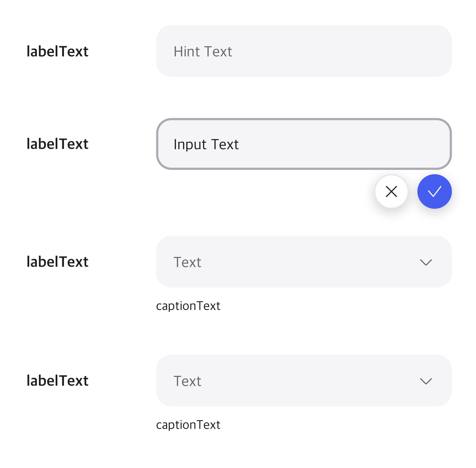
Task: Focus the Hint Text input field
Action: pyautogui.click(x=304, y=51)
